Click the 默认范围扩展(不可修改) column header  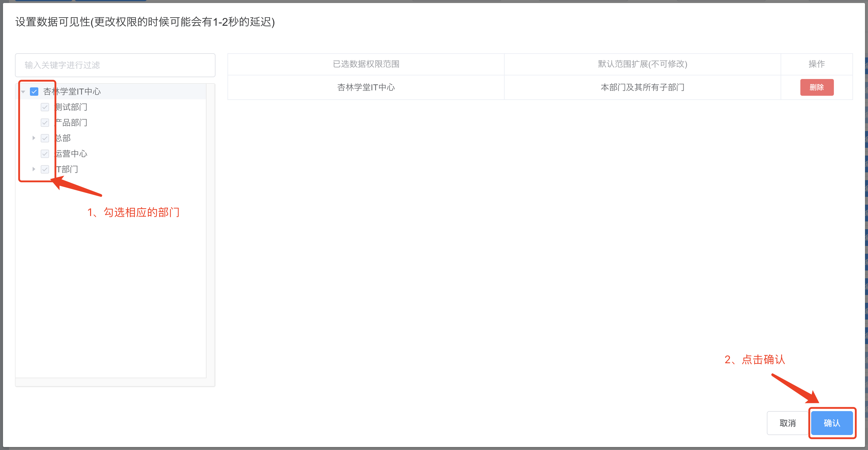tap(643, 64)
